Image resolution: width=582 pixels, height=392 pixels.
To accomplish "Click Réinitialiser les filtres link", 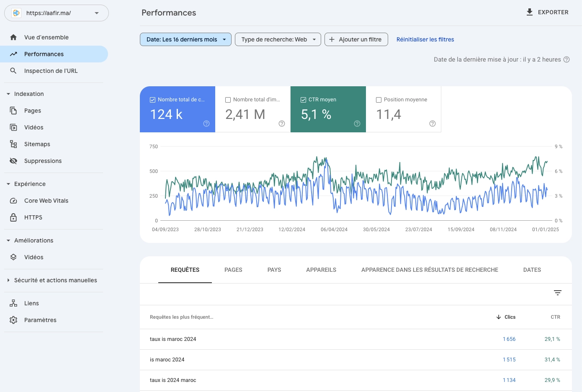I will (425, 39).
